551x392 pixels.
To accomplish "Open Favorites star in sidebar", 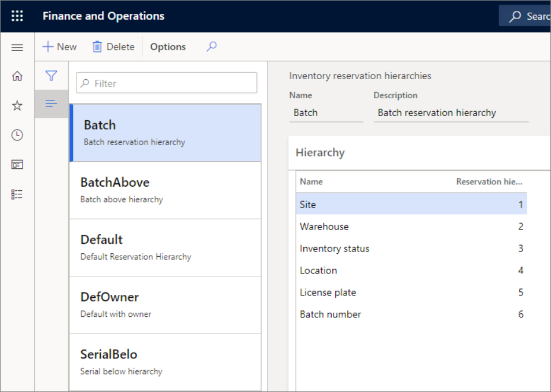I will (x=17, y=105).
